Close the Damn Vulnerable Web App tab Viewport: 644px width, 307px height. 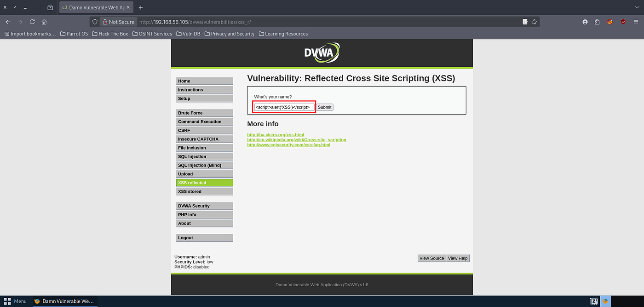[128, 7]
